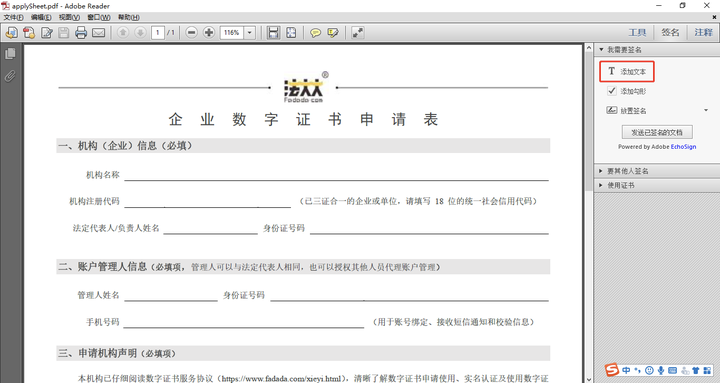Close the document with the small X
720x383 pixels.
click(x=714, y=17)
